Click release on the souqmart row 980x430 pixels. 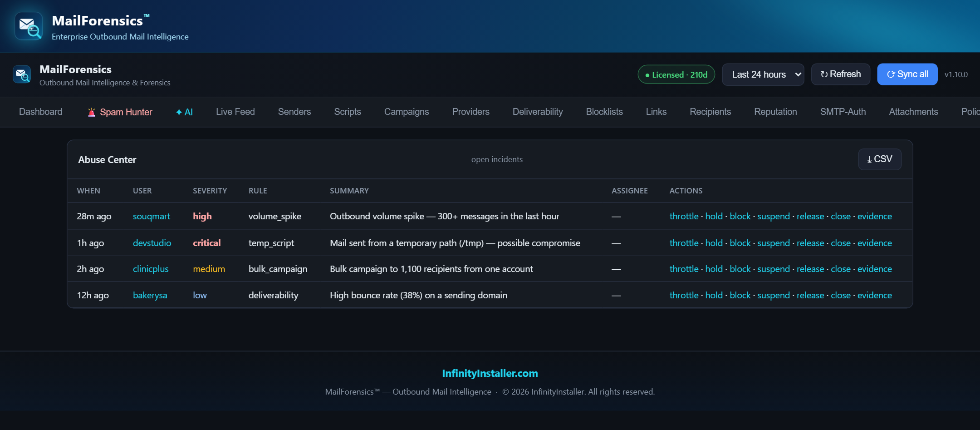point(810,216)
